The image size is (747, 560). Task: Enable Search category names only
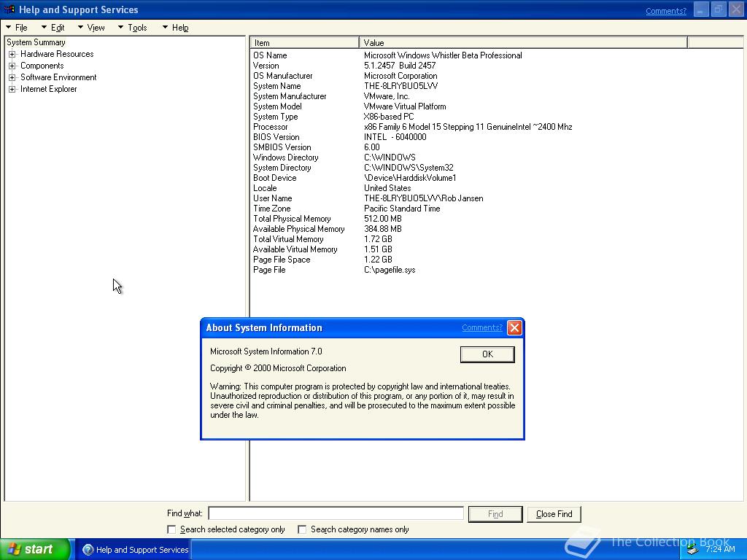[302, 529]
